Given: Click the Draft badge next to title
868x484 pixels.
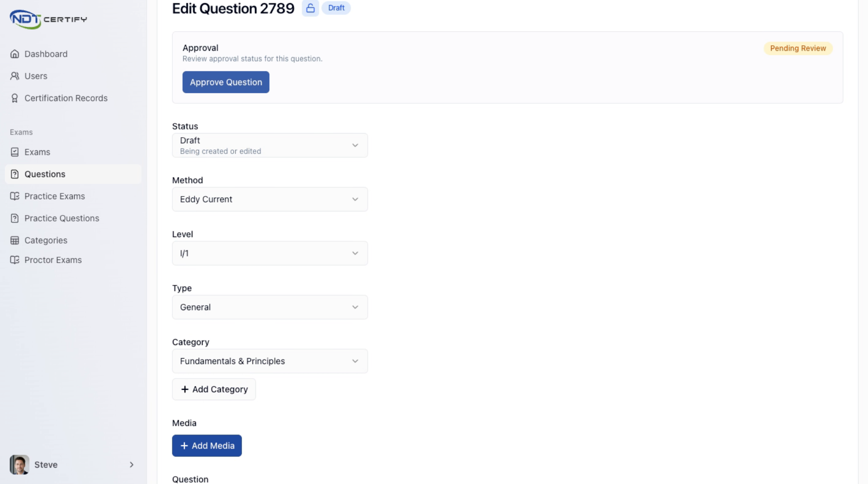Looking at the screenshot, I should tap(336, 8).
